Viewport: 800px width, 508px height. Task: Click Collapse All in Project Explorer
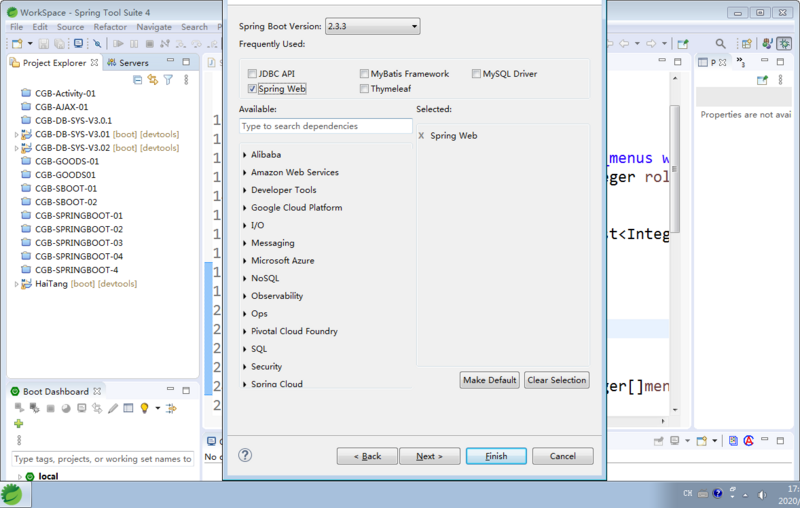click(x=137, y=80)
